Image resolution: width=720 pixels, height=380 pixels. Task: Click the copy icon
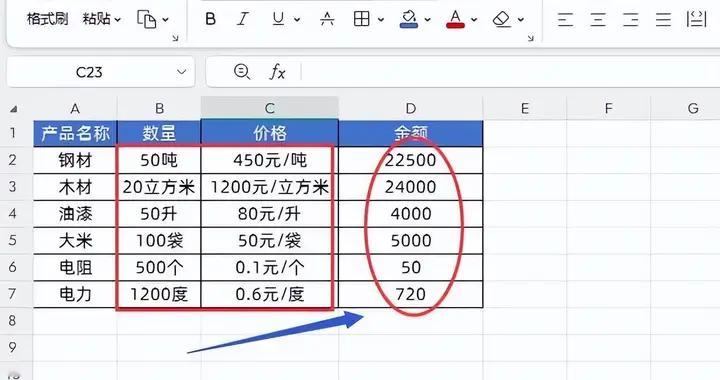[146, 19]
